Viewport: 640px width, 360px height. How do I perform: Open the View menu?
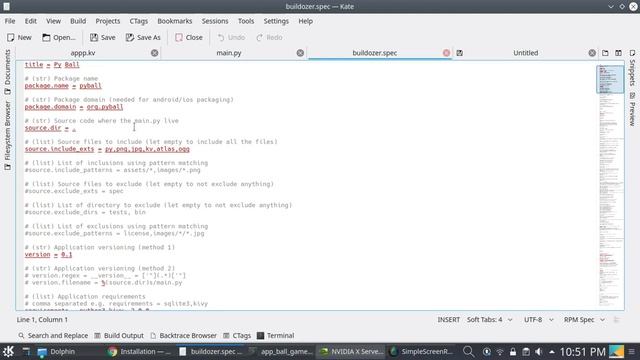coord(53,21)
